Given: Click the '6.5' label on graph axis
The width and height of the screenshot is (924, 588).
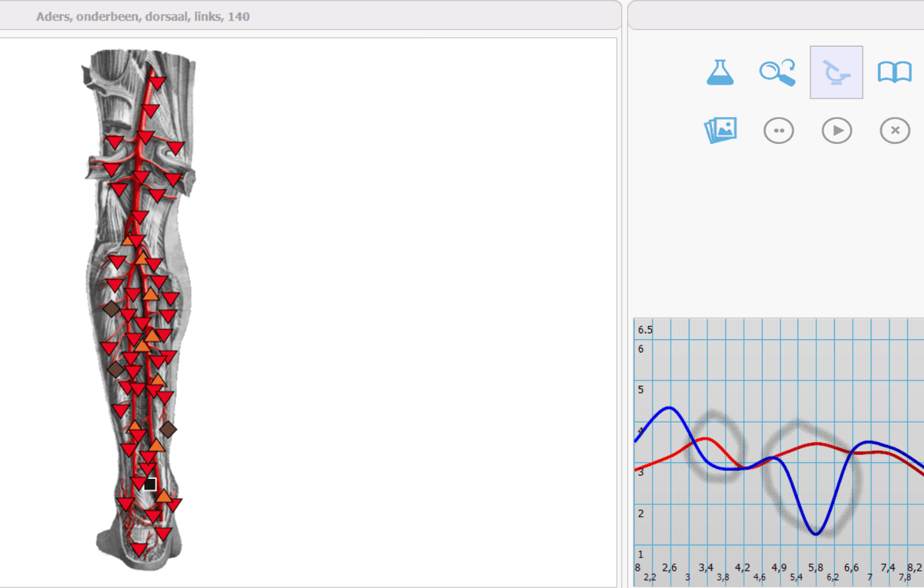Looking at the screenshot, I should 645,330.
